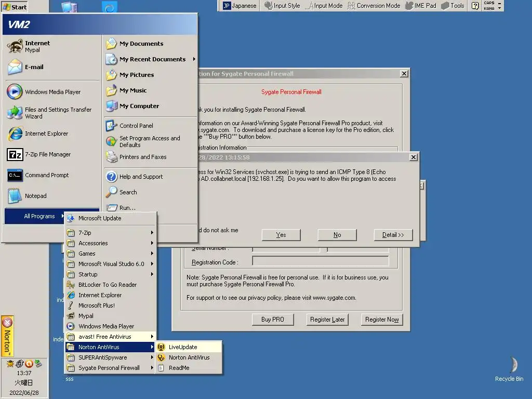Open Help and Support icon
The height and width of the screenshot is (399, 532).
[x=111, y=177]
